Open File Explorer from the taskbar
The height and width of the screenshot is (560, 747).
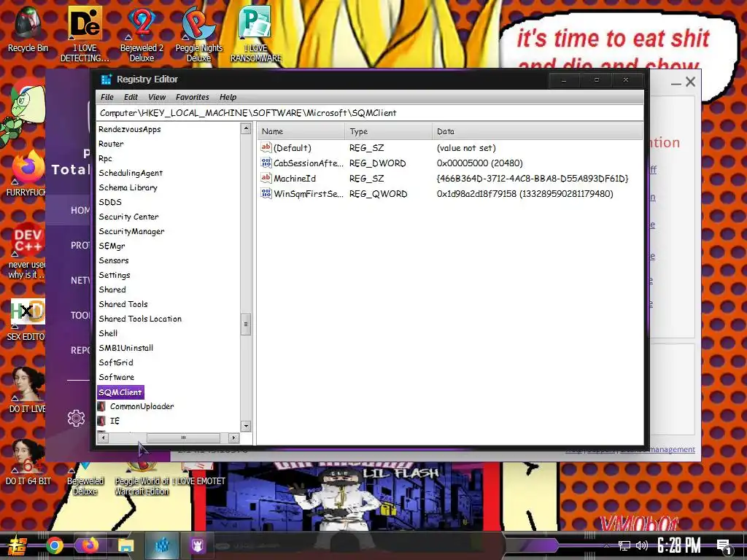click(x=125, y=545)
